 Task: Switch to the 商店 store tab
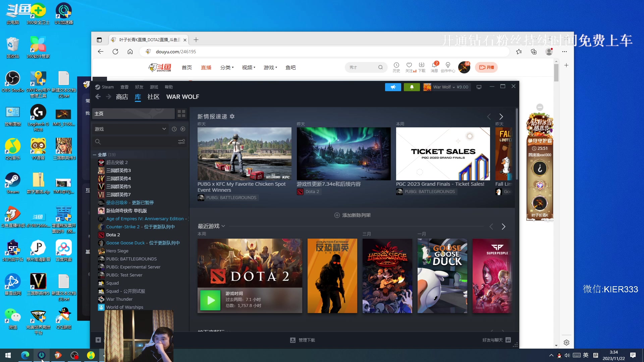coord(122,97)
